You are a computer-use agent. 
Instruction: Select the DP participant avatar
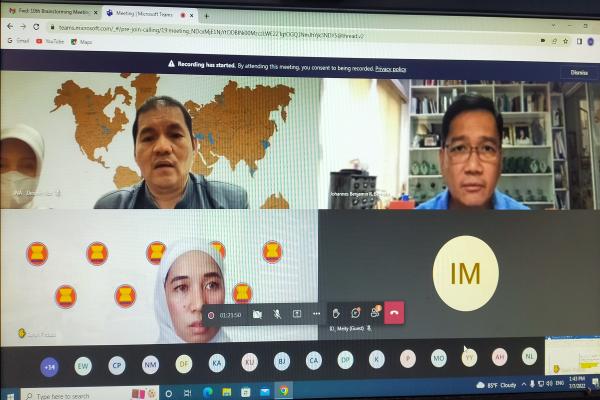[345, 360]
